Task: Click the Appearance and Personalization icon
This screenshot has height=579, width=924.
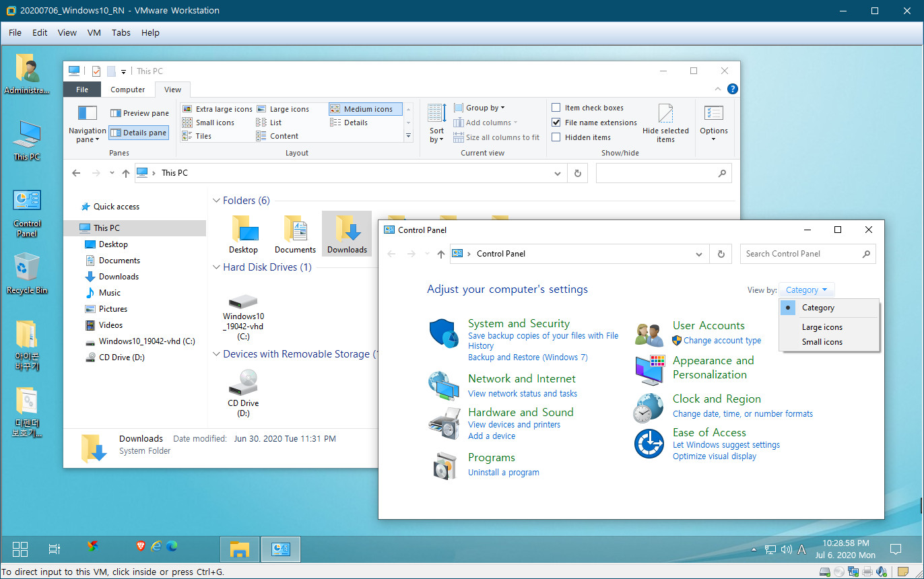Action: coord(650,369)
